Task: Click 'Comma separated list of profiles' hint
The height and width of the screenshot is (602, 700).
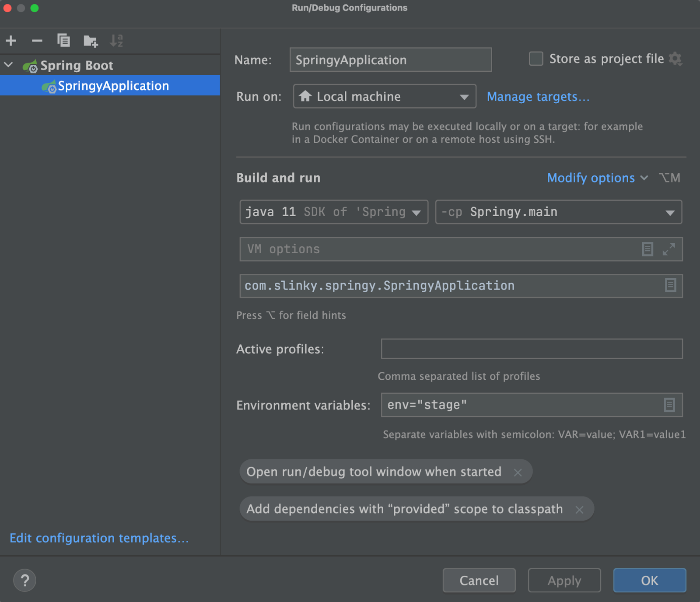Action: tap(459, 376)
